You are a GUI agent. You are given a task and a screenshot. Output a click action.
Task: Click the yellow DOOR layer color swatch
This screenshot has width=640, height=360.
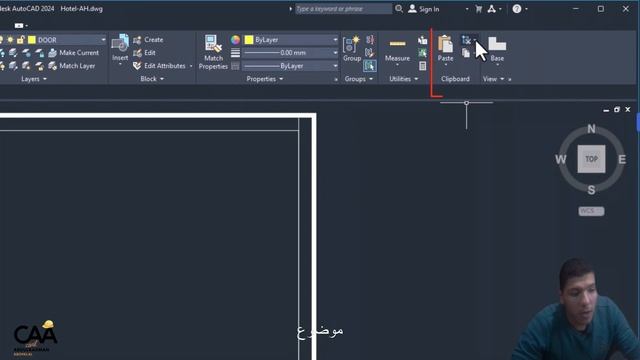32,40
